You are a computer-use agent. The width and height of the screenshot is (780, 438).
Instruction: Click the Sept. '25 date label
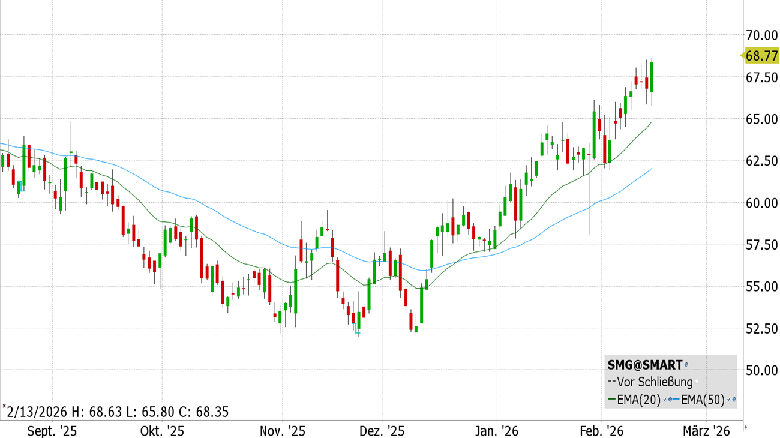pyautogui.click(x=52, y=431)
